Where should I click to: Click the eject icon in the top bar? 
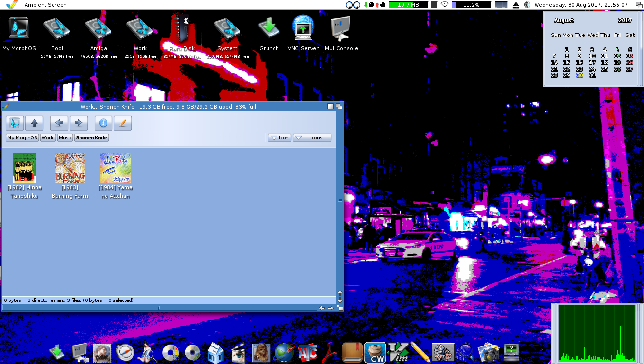point(516,5)
